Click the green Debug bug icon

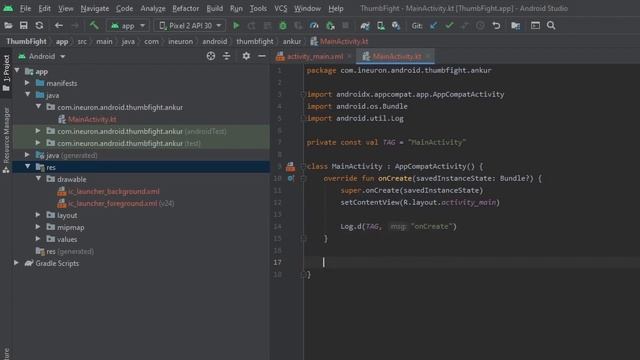pos(283,26)
